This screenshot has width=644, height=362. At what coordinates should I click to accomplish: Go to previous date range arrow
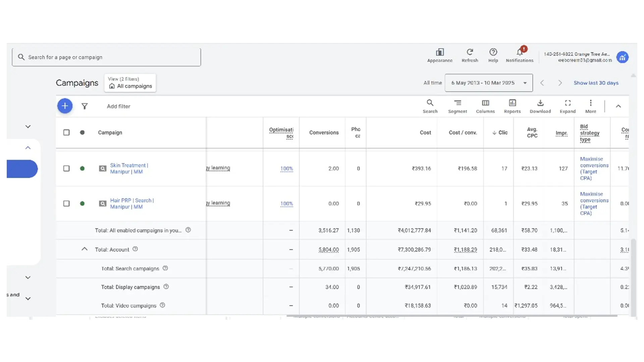coord(542,83)
